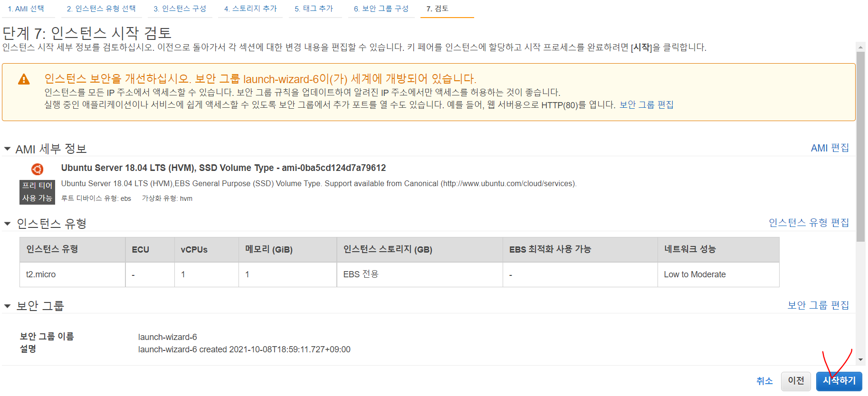Click the orange 인스턴스 보안을 개선하십시오 warning heading

click(260, 79)
